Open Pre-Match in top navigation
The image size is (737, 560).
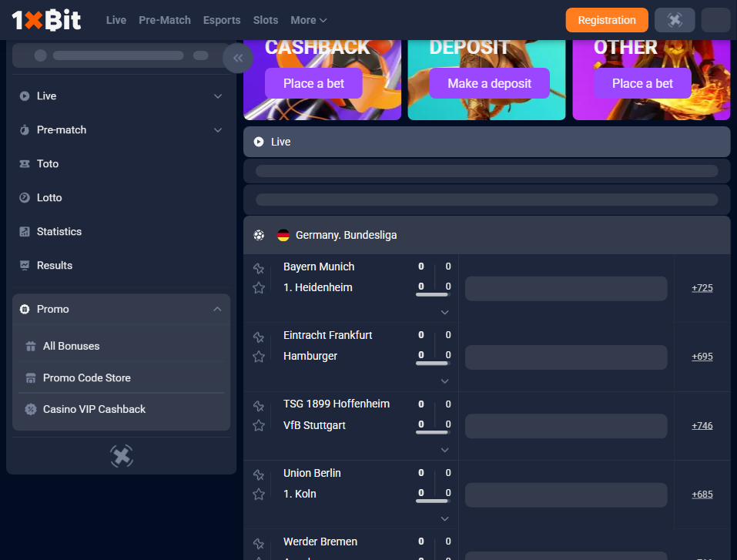[x=165, y=20]
